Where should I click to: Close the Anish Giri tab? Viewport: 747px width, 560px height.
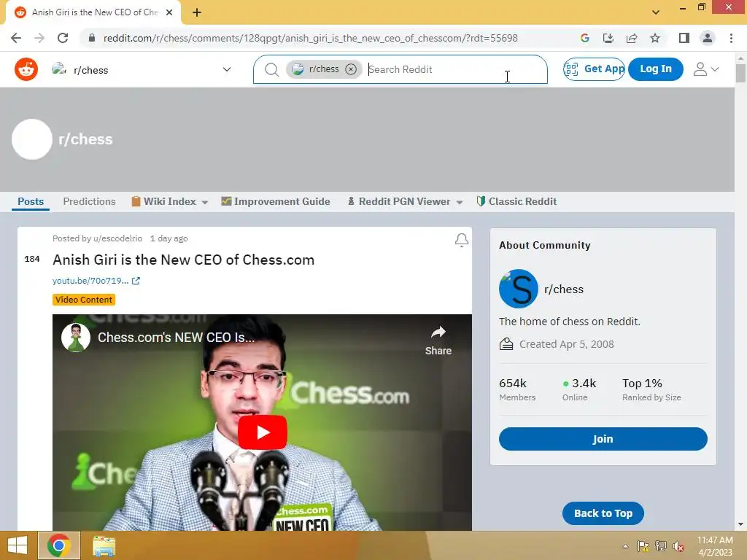tap(169, 12)
